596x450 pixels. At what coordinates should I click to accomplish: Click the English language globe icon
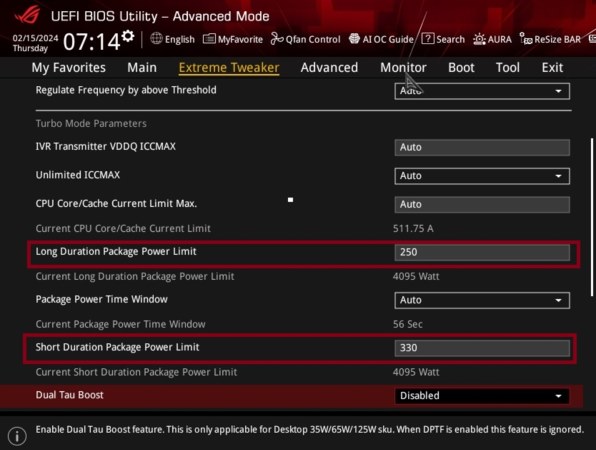pos(156,38)
